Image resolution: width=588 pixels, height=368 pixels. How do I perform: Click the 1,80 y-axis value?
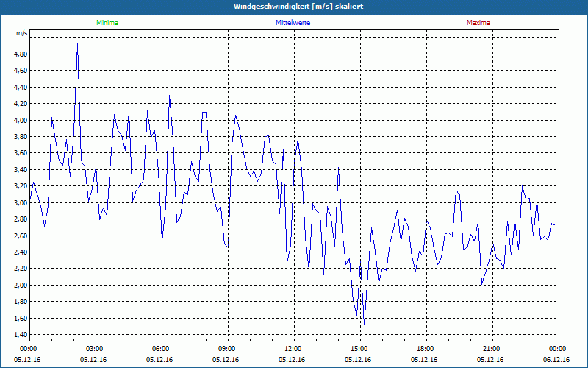coord(20,302)
